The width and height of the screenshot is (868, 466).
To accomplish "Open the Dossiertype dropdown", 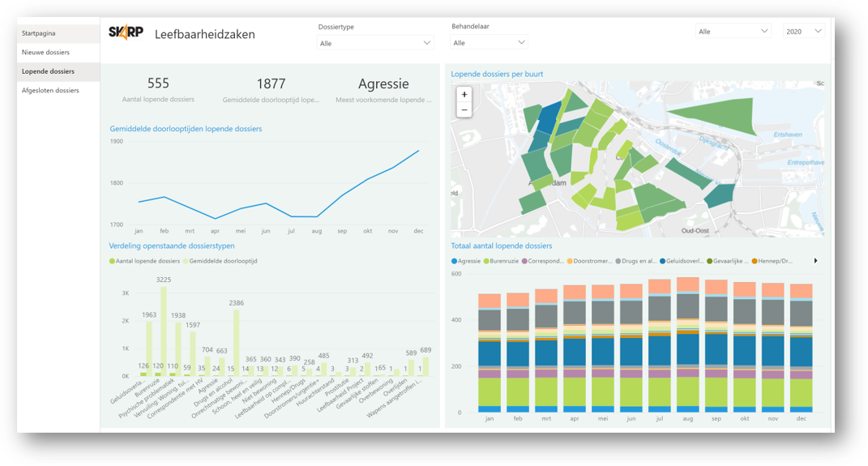I will (x=374, y=43).
